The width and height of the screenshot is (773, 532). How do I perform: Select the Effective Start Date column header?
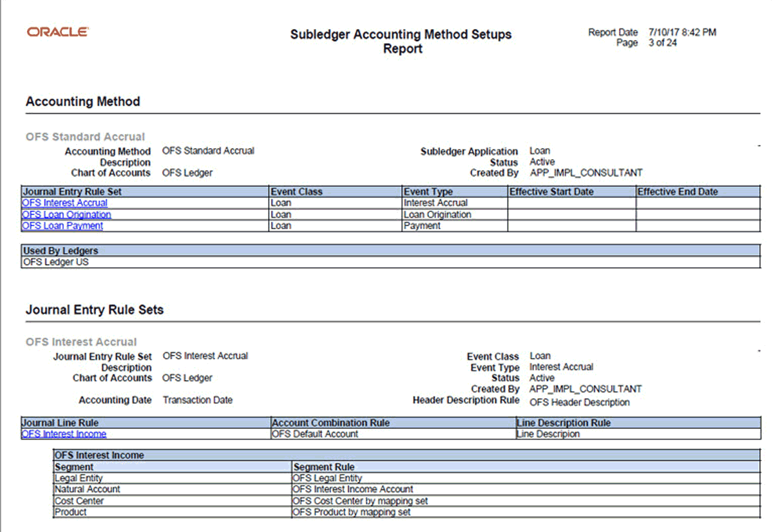coord(551,191)
